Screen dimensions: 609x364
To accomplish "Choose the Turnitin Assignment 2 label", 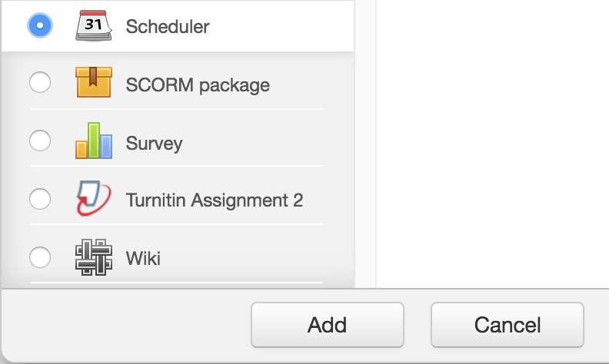I will click(215, 200).
